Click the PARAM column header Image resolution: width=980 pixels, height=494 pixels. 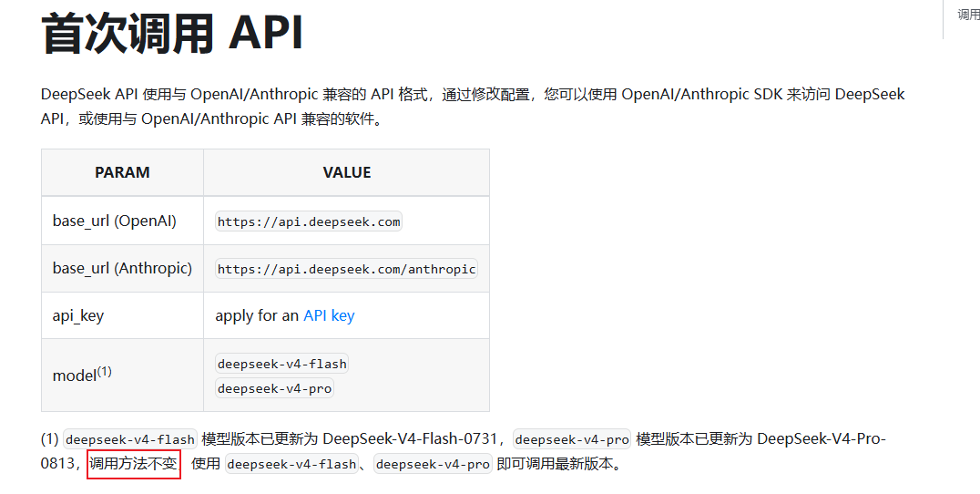[122, 172]
